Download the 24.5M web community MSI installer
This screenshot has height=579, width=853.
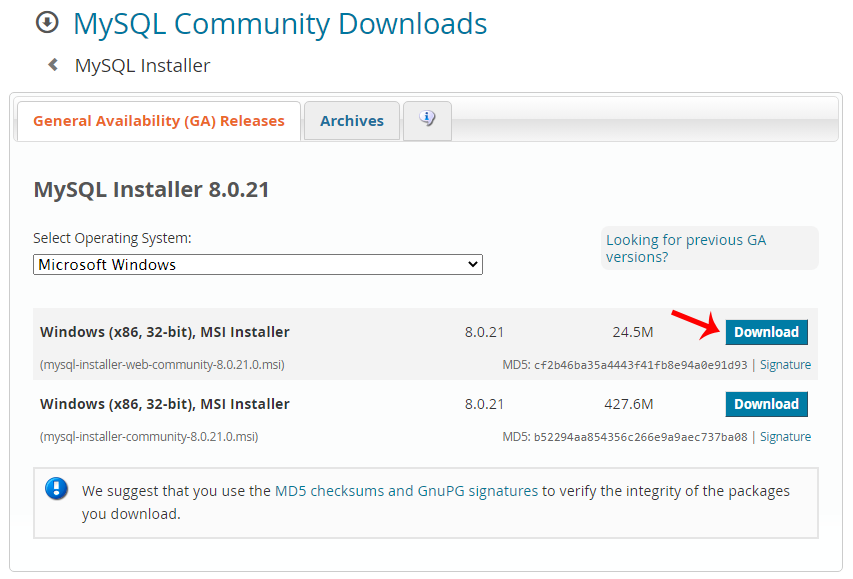(x=767, y=332)
